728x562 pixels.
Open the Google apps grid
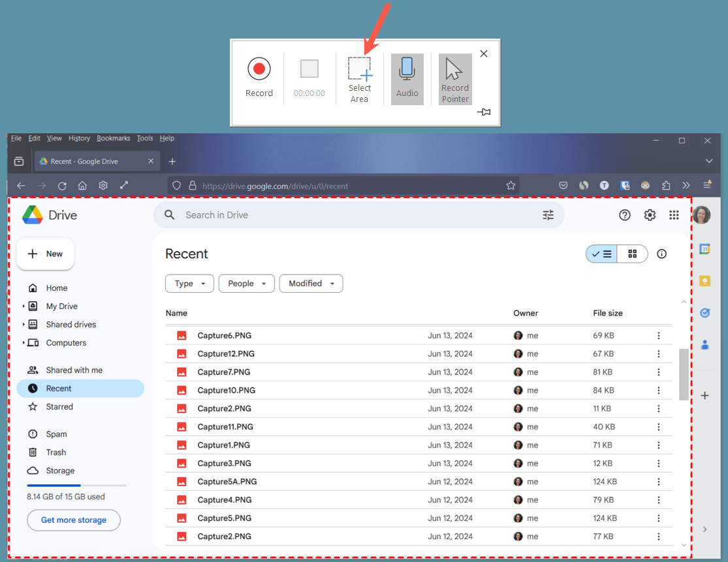tap(674, 215)
